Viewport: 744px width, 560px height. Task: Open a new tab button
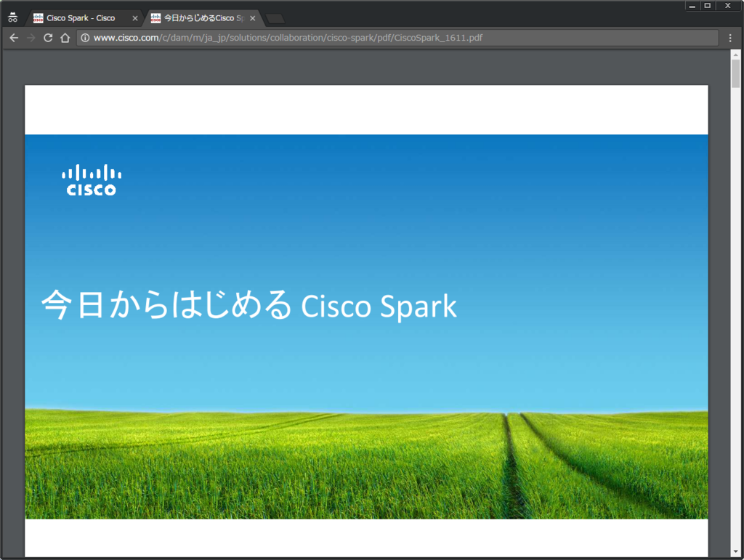pos(275,18)
